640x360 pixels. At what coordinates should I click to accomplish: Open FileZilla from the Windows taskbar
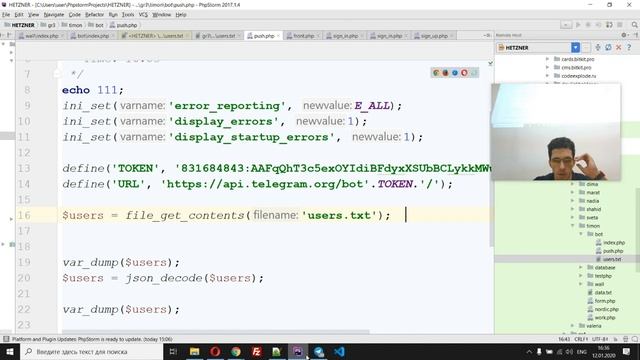pos(256,351)
